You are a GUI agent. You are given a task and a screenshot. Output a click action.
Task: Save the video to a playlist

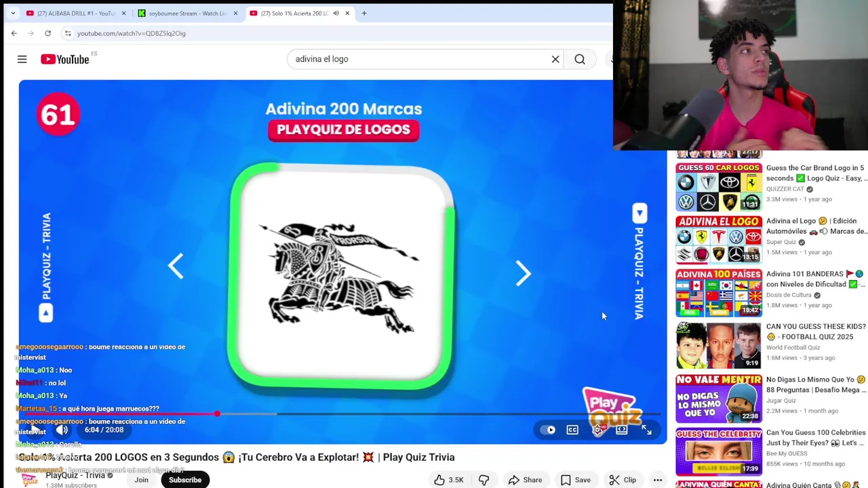576,480
